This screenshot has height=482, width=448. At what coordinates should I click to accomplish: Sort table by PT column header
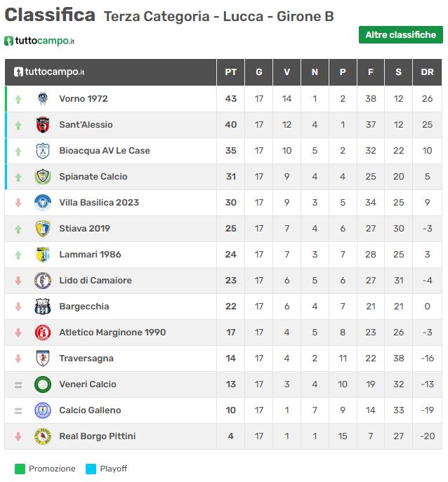tap(231, 72)
